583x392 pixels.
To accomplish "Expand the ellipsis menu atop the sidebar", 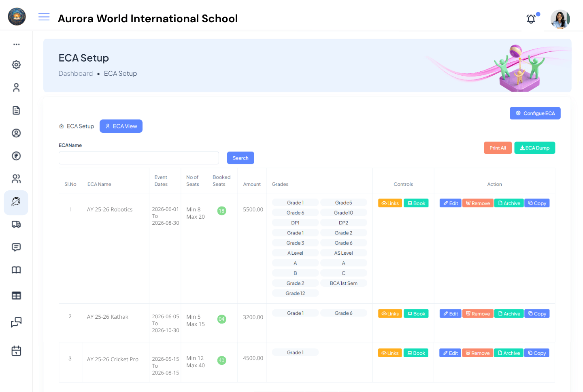I will click(x=16, y=44).
